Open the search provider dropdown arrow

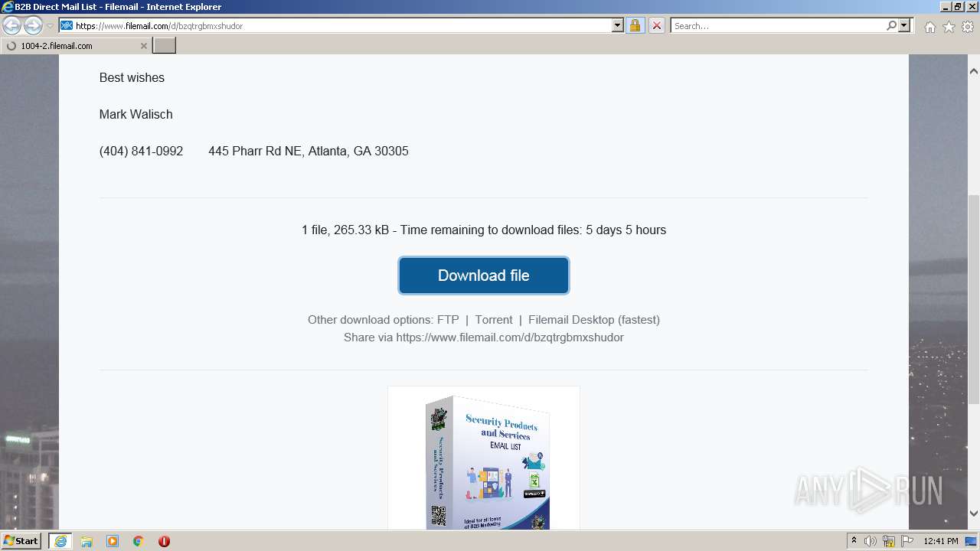(904, 25)
